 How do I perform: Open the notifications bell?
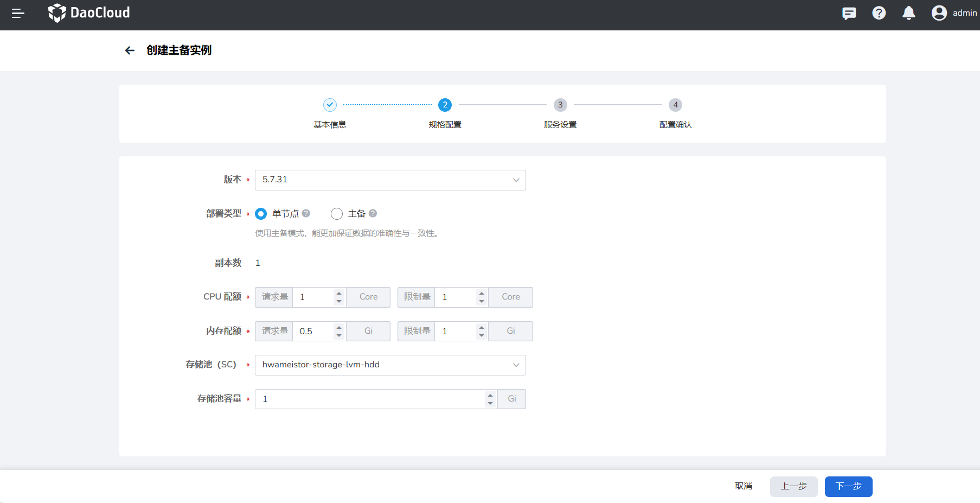click(908, 13)
